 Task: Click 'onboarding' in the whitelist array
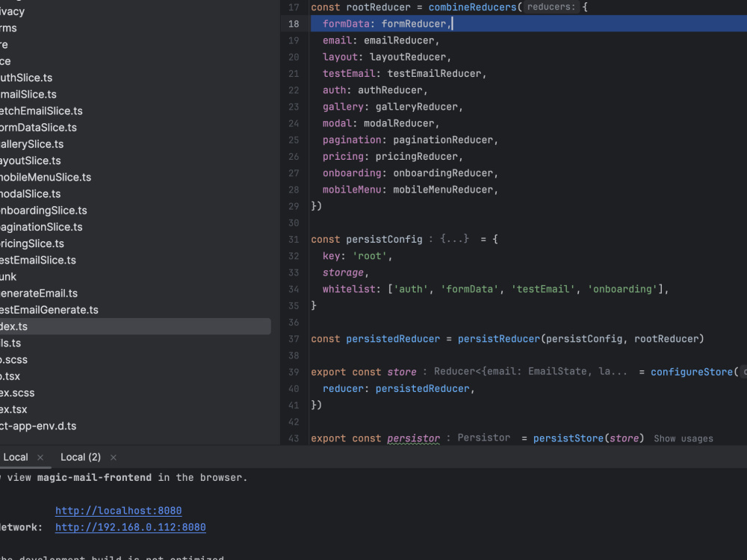coord(622,289)
